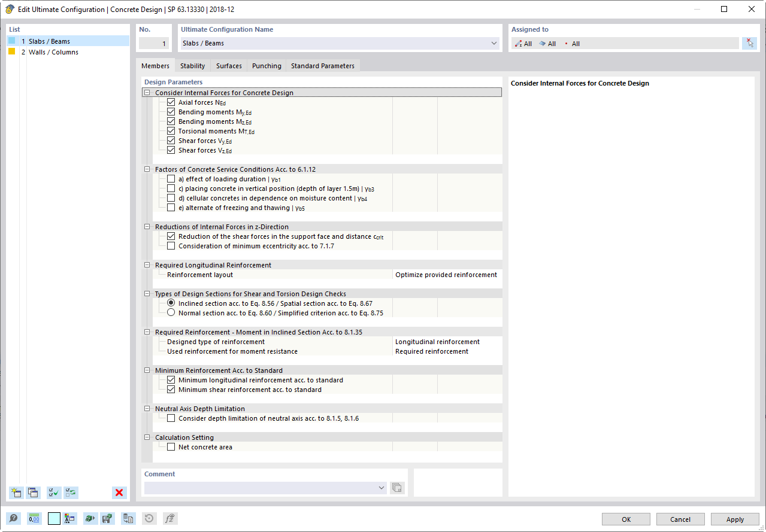The image size is (766, 532).
Task: Open the units and decimal places settings
Action: coord(34,518)
